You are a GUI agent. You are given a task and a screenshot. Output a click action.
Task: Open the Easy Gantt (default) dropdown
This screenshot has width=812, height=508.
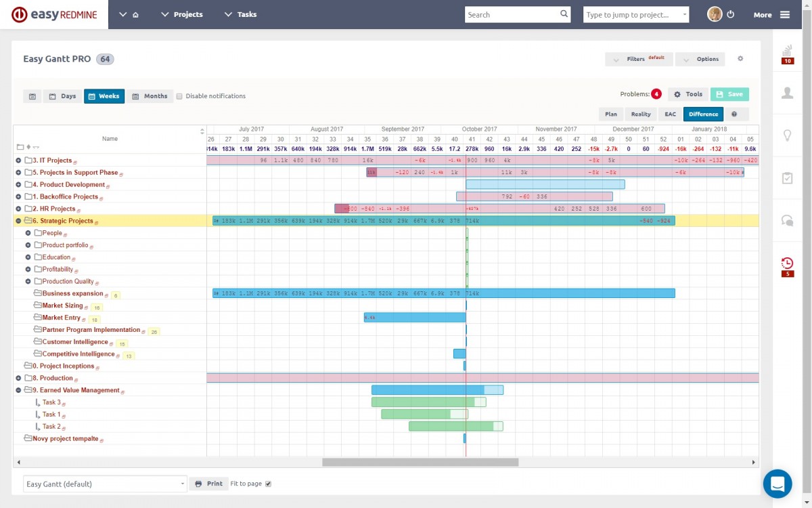click(x=105, y=484)
